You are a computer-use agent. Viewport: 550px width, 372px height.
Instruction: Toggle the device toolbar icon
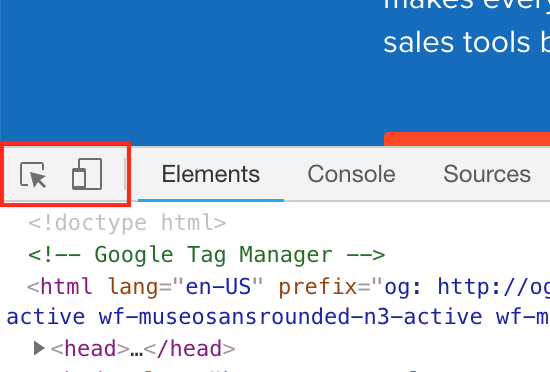point(87,174)
